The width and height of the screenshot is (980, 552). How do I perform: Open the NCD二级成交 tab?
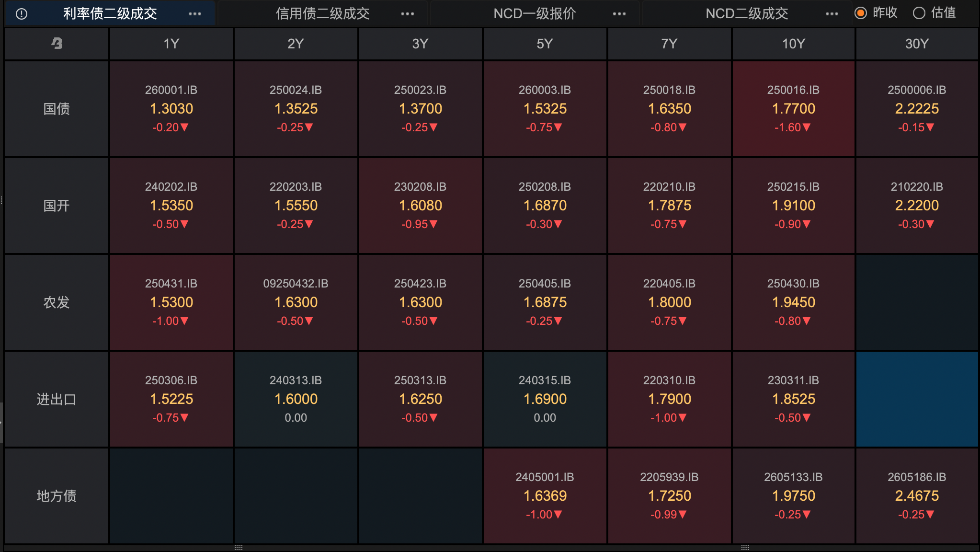coord(747,14)
